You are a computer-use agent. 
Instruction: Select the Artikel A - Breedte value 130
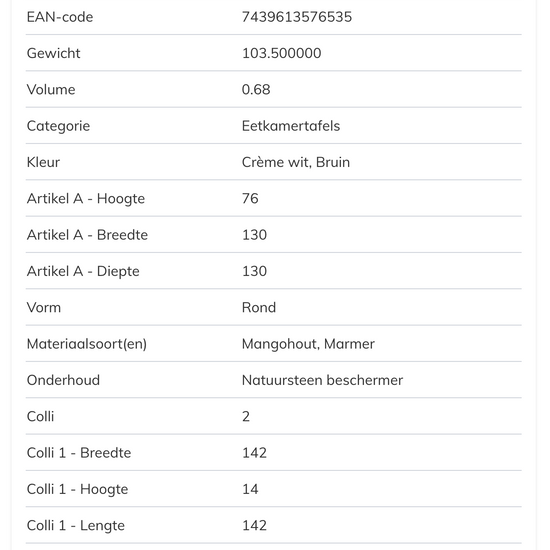[254, 235]
